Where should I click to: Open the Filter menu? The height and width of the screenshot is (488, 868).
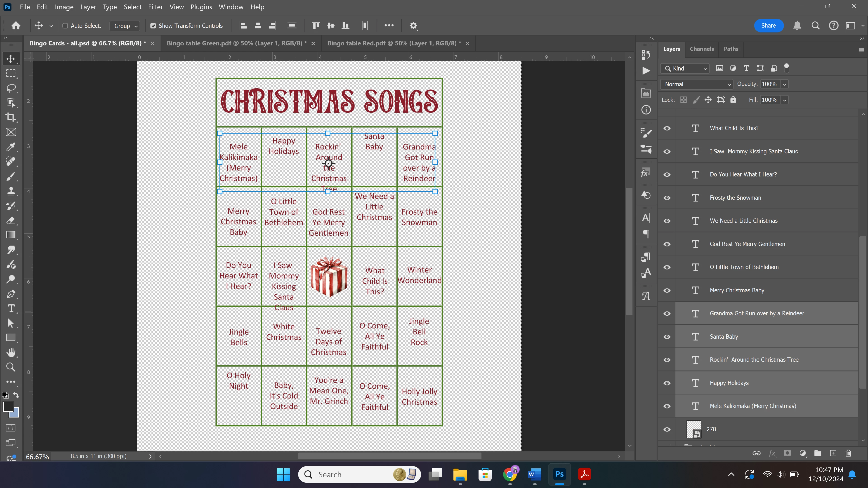155,7
